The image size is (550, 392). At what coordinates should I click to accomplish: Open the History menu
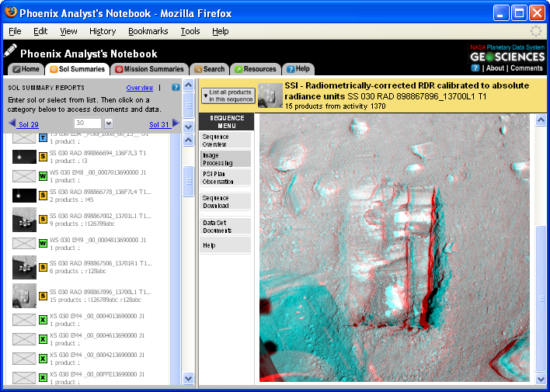[103, 31]
